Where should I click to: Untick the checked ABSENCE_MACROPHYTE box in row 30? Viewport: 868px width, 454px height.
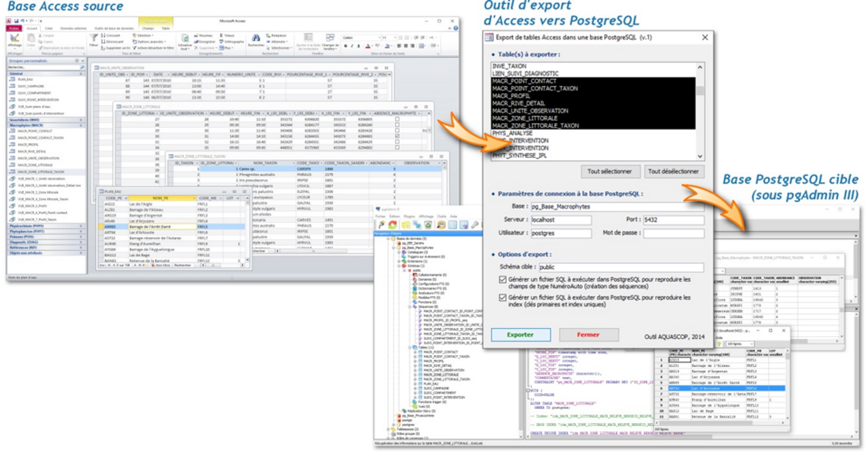[x=397, y=136]
